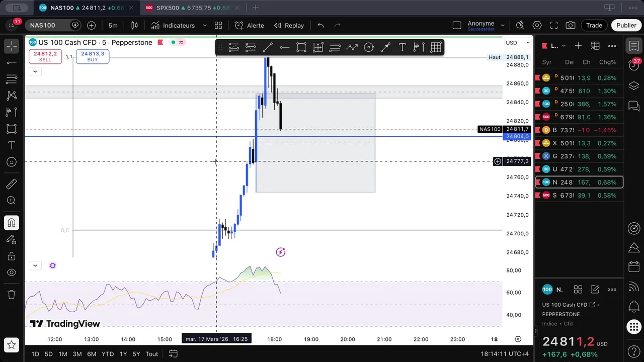Click the BUY 24813,3 button
Screen dimensions: 644x362
pos(93,56)
